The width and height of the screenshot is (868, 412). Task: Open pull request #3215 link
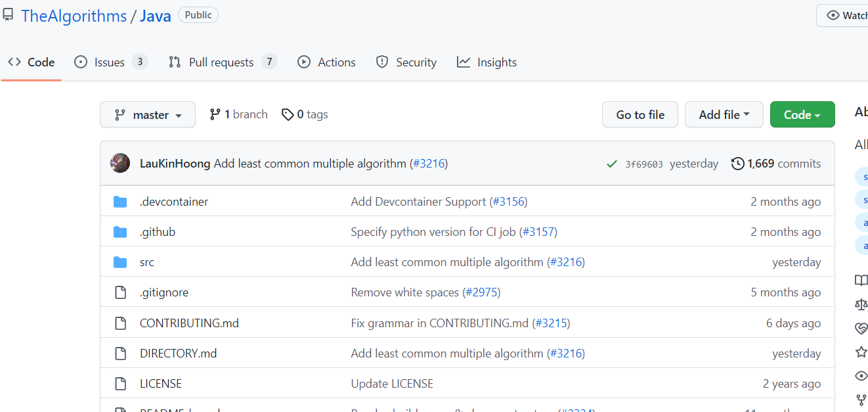coord(552,323)
